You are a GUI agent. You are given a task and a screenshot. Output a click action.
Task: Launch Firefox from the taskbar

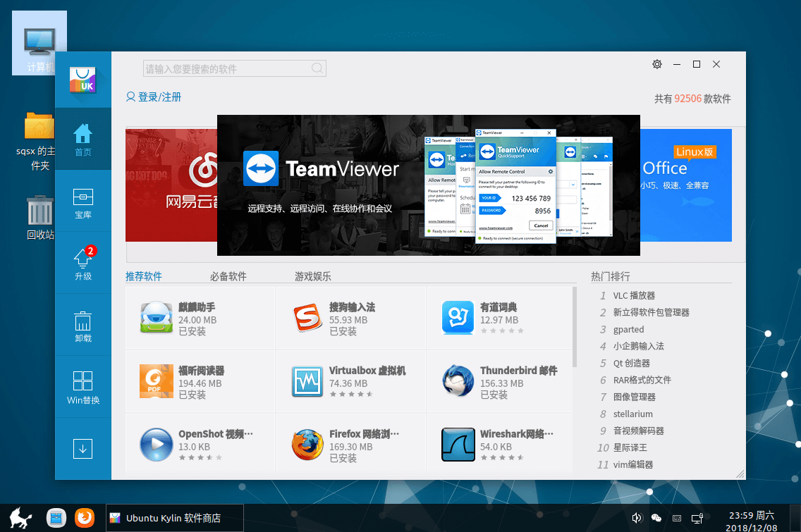[x=85, y=518]
